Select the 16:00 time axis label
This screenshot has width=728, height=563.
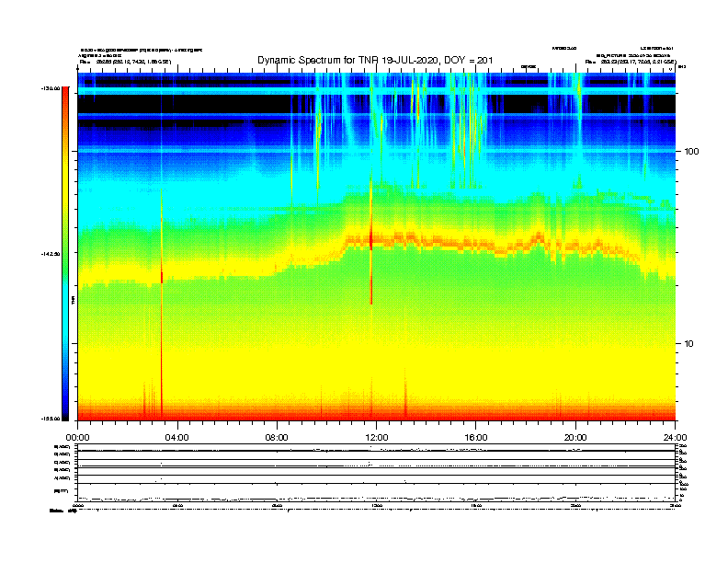coord(475,437)
